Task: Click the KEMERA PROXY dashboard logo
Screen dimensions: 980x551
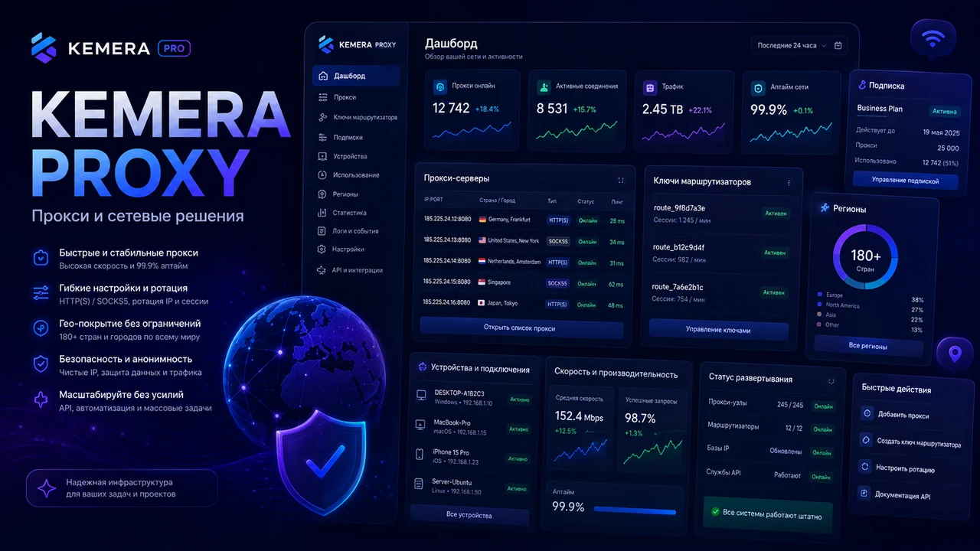Action: tap(358, 44)
